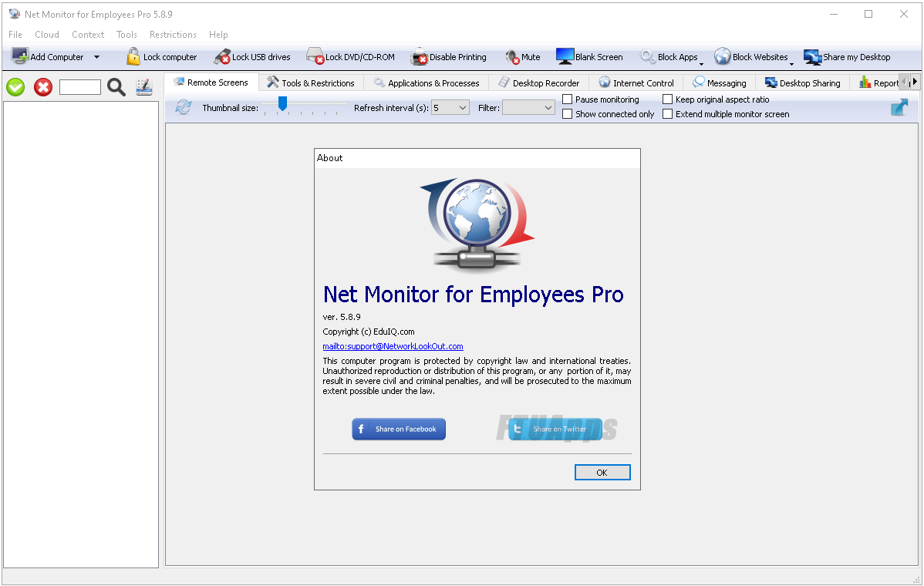This screenshot has height=586, width=924.
Task: Open the Internet Control tab
Action: (x=636, y=83)
